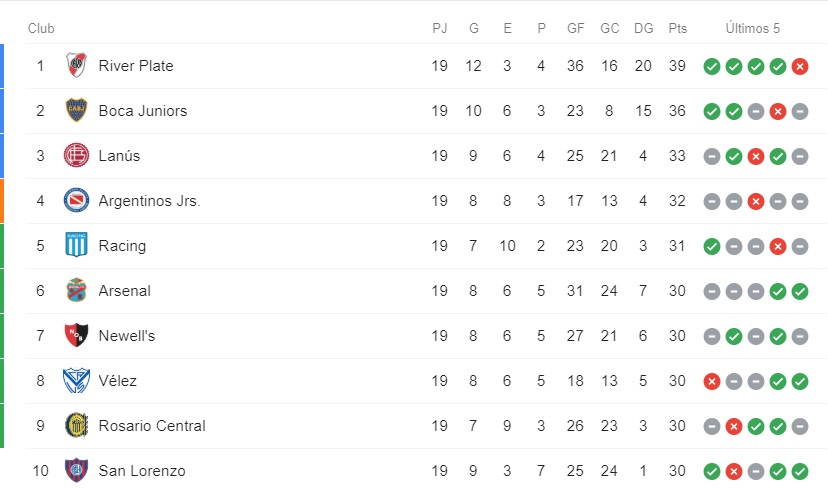
Task: Click the Vélez club crest
Action: click(76, 381)
